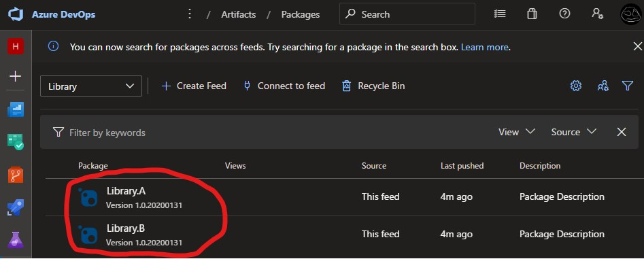Click the Views column header
Screen dimensions: 644x259
[x=235, y=166]
